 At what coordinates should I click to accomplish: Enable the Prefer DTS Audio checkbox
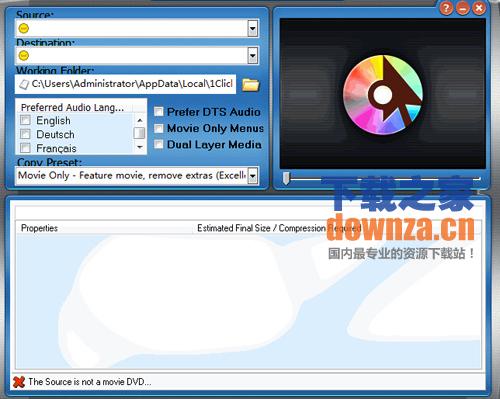(159, 112)
